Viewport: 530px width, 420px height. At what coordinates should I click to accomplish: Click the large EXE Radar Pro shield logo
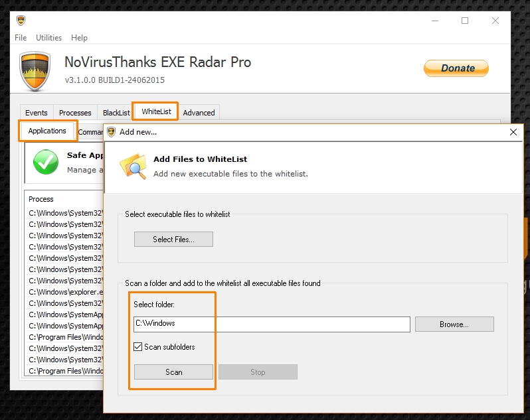click(35, 71)
